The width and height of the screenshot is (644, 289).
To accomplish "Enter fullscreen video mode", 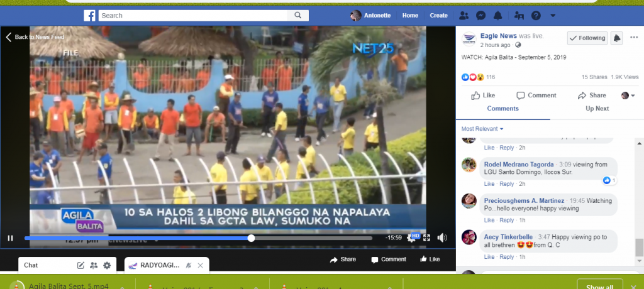I will tap(427, 237).
